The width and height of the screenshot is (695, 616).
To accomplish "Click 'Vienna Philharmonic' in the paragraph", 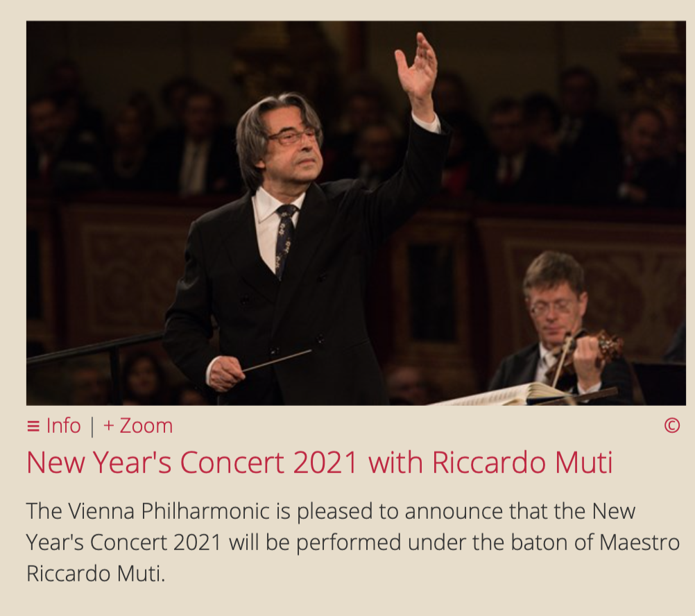I will point(169,511).
